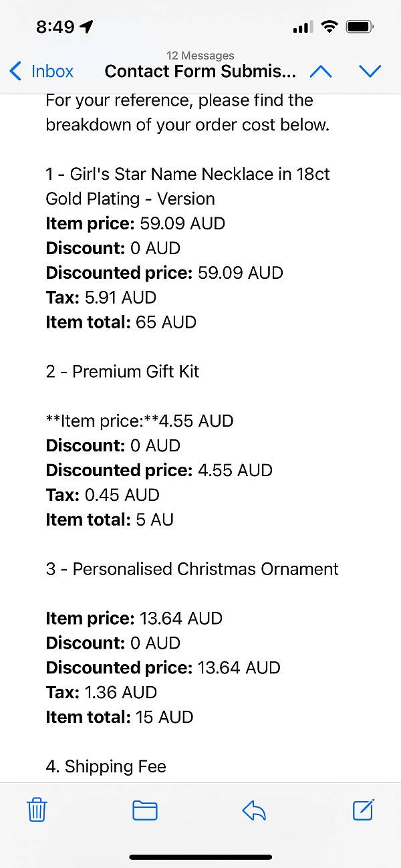Tap the home indicator bar
This screenshot has height=868, width=401.
coord(200,857)
